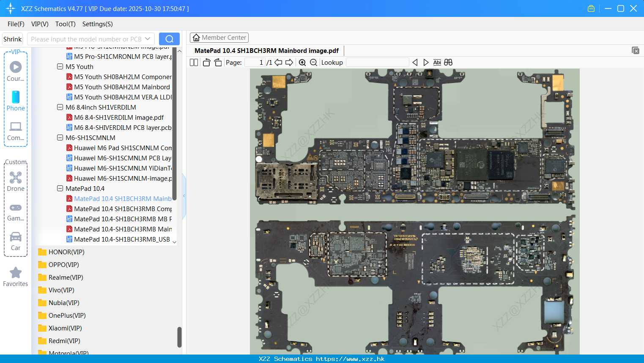This screenshot has width=644, height=363.
Task: Open the yellow VIP shop icon in title bar
Action: [x=591, y=8]
